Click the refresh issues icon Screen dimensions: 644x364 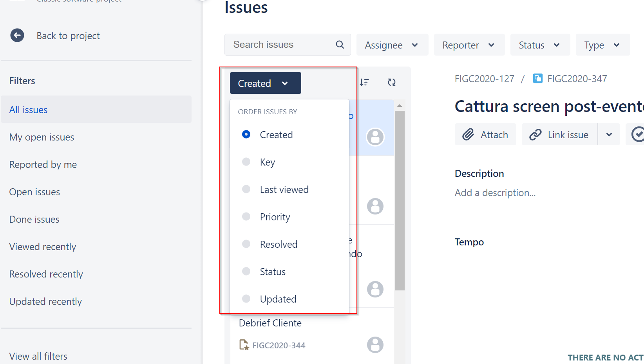coord(392,82)
